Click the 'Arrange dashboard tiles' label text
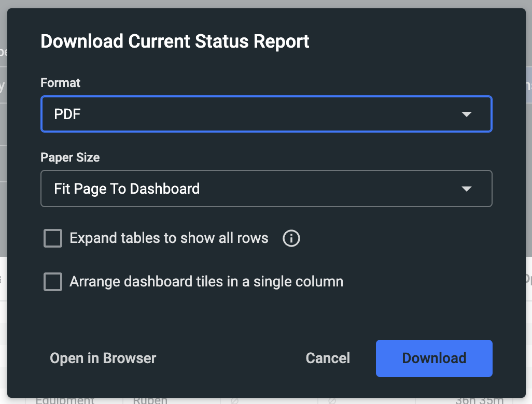This screenshot has height=404, width=532. coord(206,282)
